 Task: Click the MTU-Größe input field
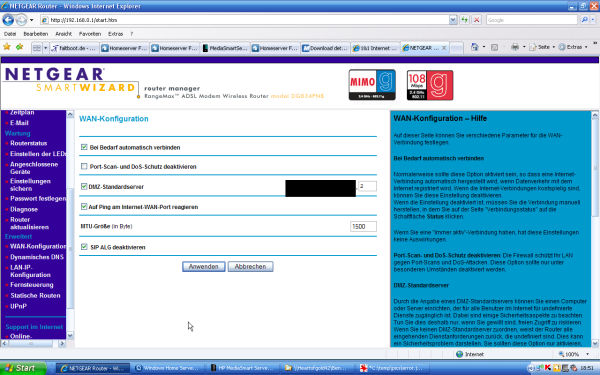pyautogui.click(x=363, y=227)
